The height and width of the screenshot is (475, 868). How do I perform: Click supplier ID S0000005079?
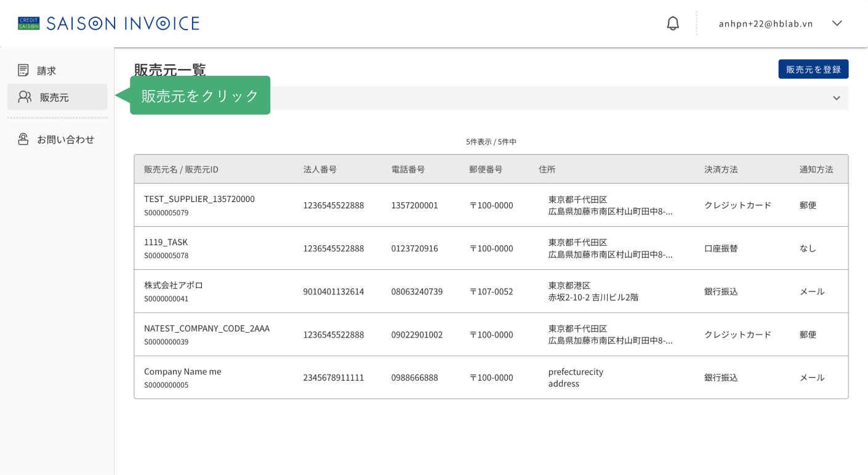click(x=166, y=213)
